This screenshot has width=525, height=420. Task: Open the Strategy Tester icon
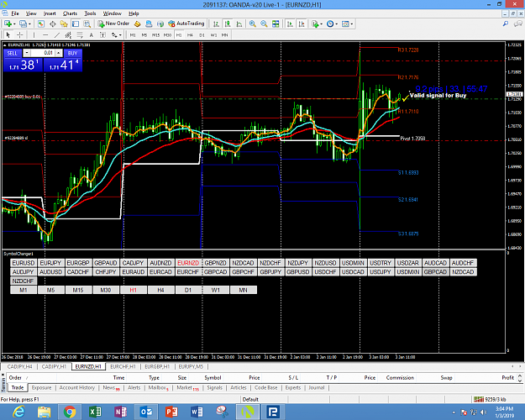[x=87, y=24]
